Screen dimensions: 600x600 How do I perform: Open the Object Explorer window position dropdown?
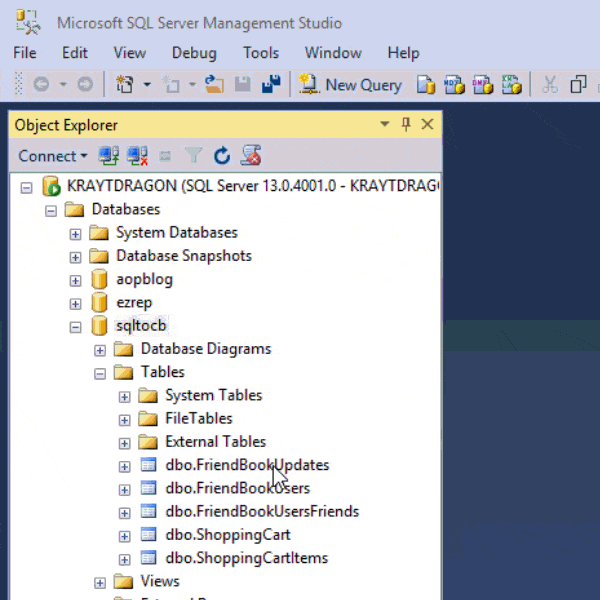click(385, 124)
